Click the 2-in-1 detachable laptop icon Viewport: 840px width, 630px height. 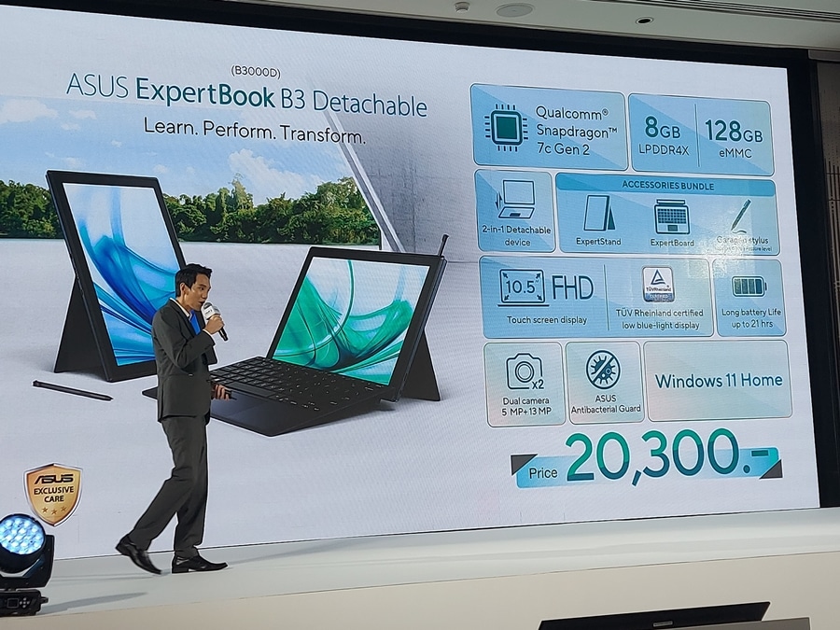[515, 200]
